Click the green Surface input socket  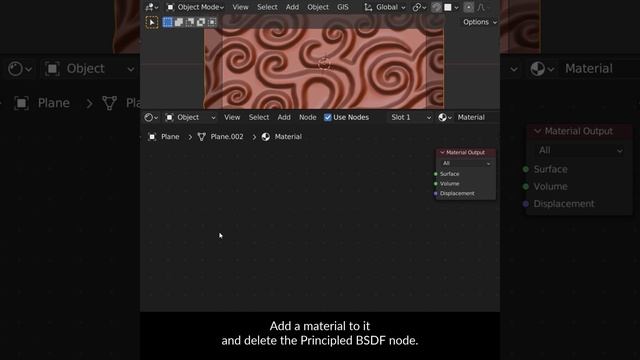(x=436, y=174)
